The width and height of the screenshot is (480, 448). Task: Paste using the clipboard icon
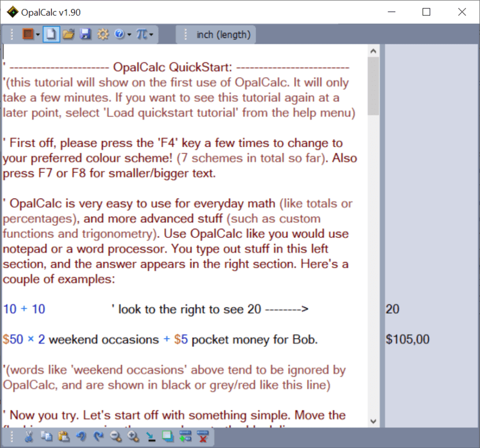(64, 437)
